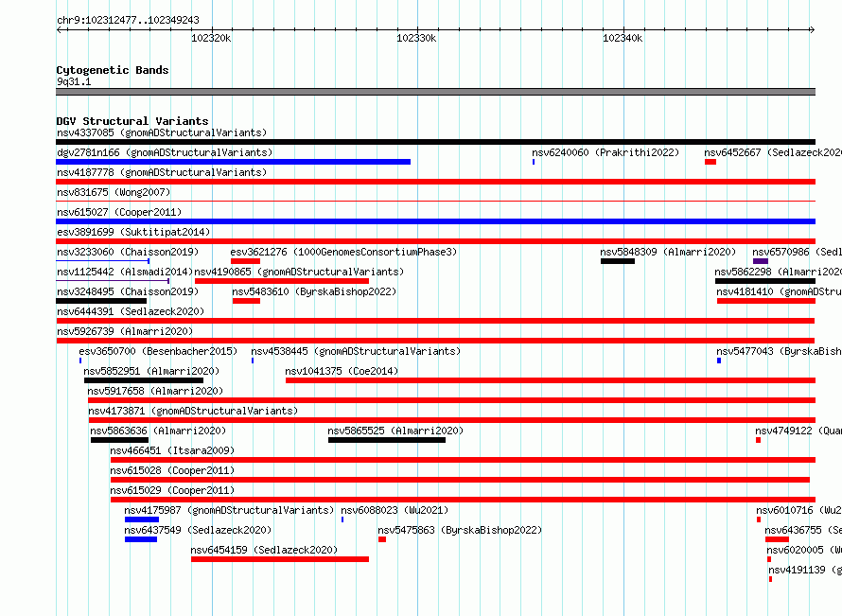This screenshot has height=616, width=842.
Task: Click the nsv4538445 gnomAD variant label
Action: [x=356, y=351]
